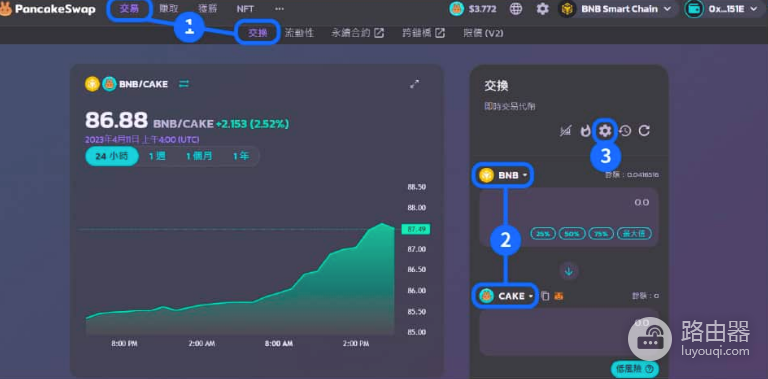This screenshot has width=768, height=379.
Task: Open the more options ellipsis menu
Action: [279, 9]
